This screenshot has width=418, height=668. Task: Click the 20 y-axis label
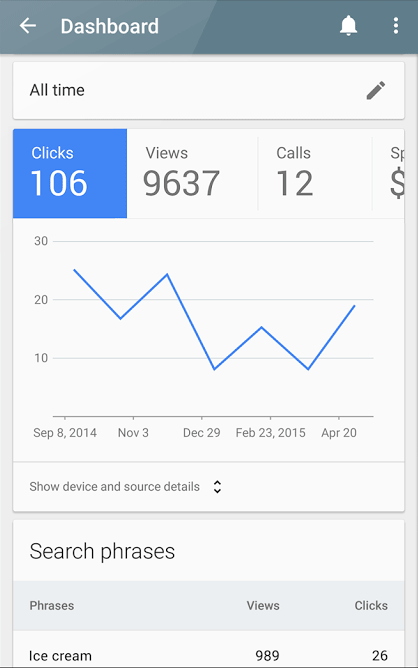41,300
